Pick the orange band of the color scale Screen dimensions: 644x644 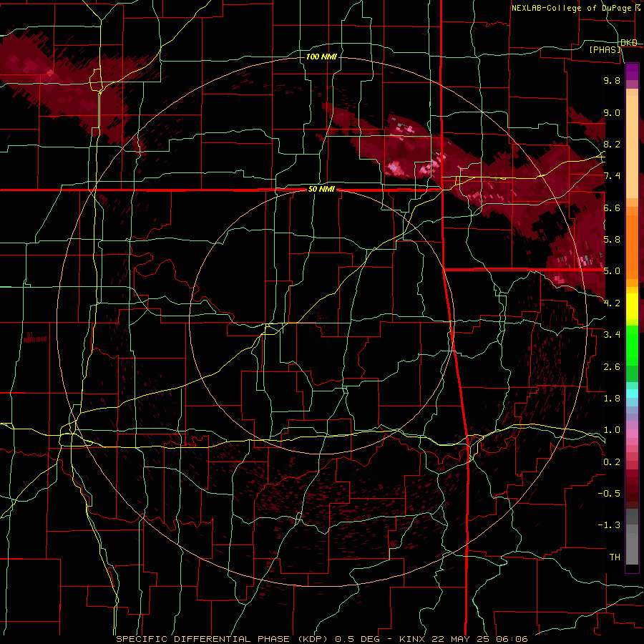[x=632, y=247]
